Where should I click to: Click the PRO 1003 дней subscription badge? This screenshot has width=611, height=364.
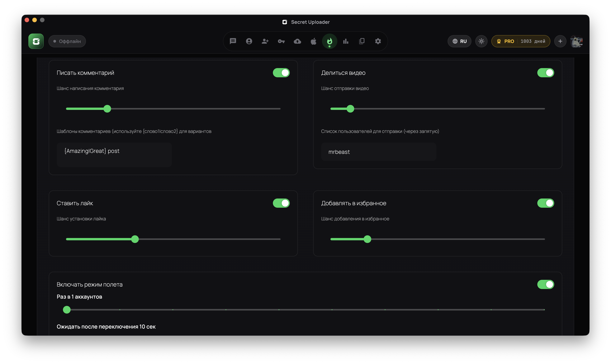(521, 41)
